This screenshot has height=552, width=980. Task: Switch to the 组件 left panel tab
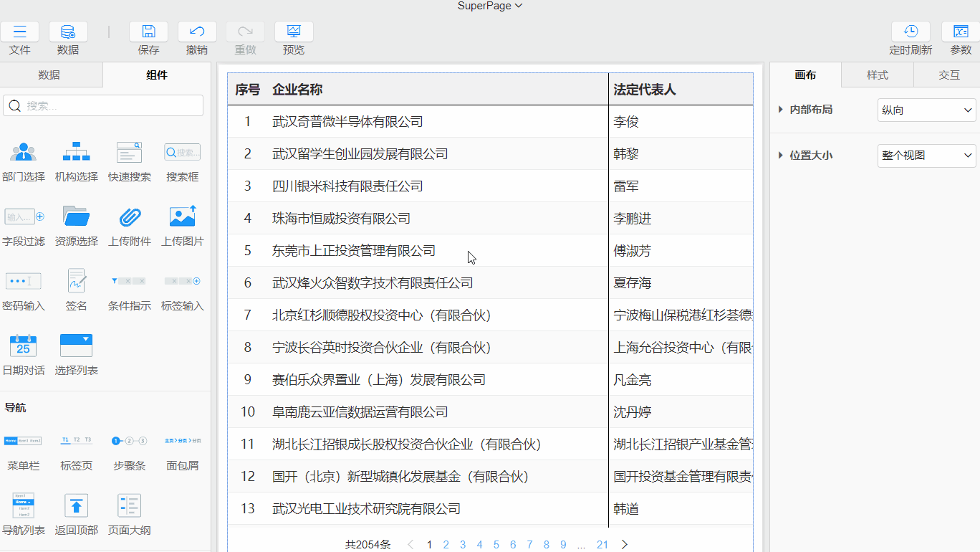pyautogui.click(x=157, y=75)
